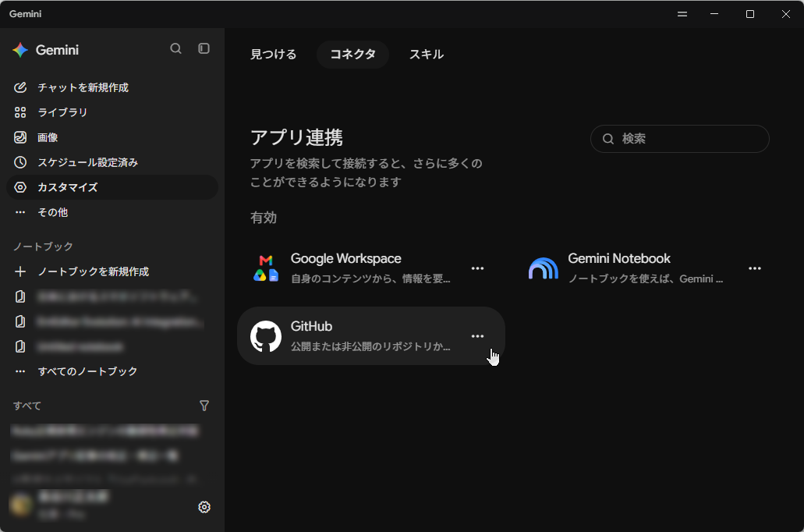Viewport: 804px width, 532px height.
Task: Click the ノートブック section header
Action: pos(43,246)
